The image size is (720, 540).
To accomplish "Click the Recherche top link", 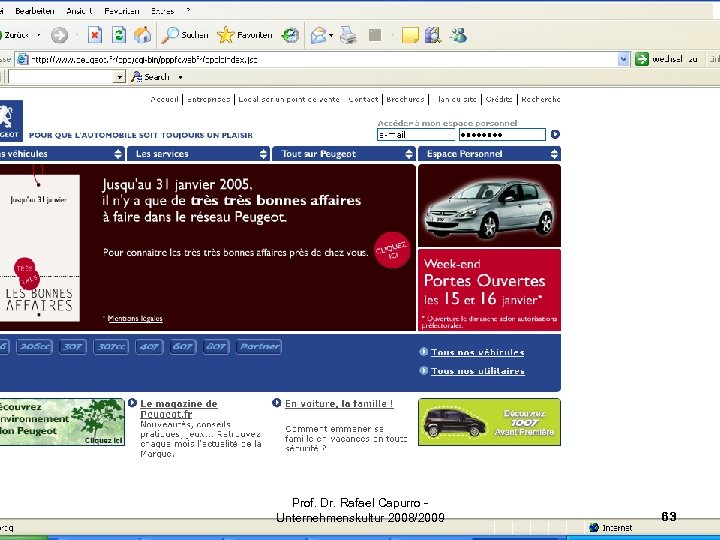I will coord(541,99).
